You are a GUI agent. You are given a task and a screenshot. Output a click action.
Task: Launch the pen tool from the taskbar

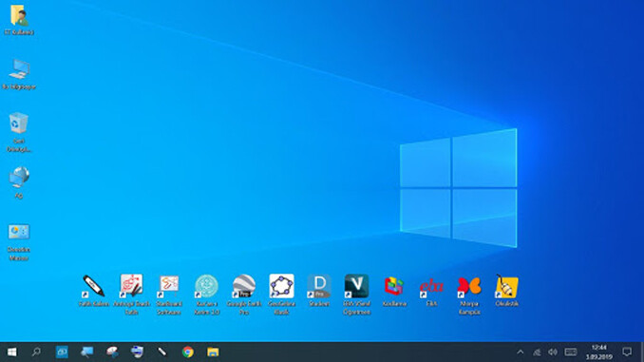(162, 352)
